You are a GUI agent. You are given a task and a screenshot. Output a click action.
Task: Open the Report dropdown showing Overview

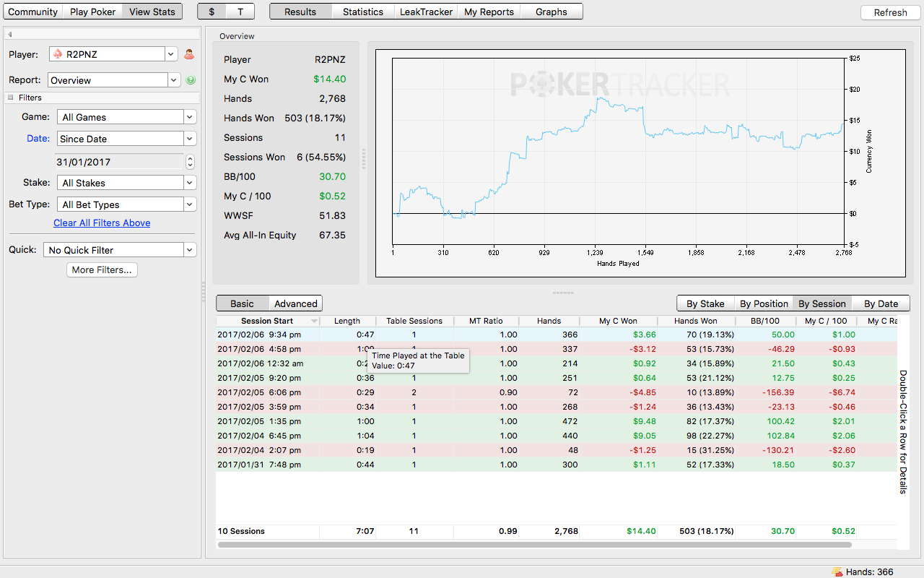114,80
